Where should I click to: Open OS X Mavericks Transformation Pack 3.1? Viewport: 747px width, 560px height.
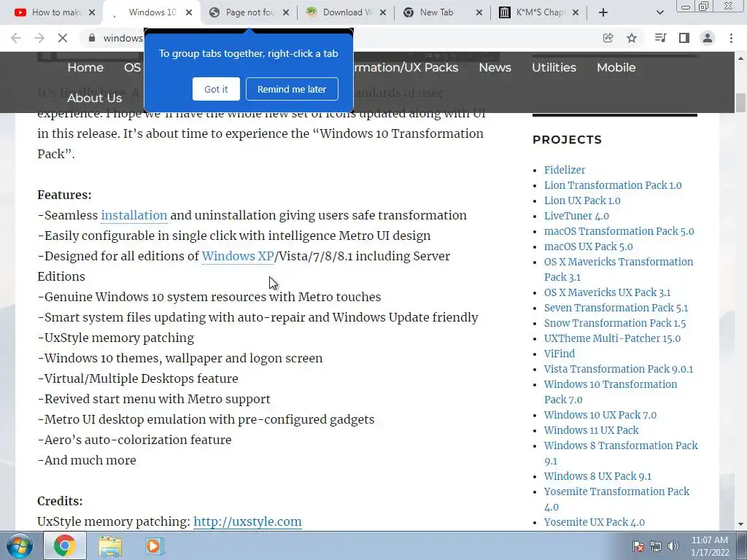619,269
